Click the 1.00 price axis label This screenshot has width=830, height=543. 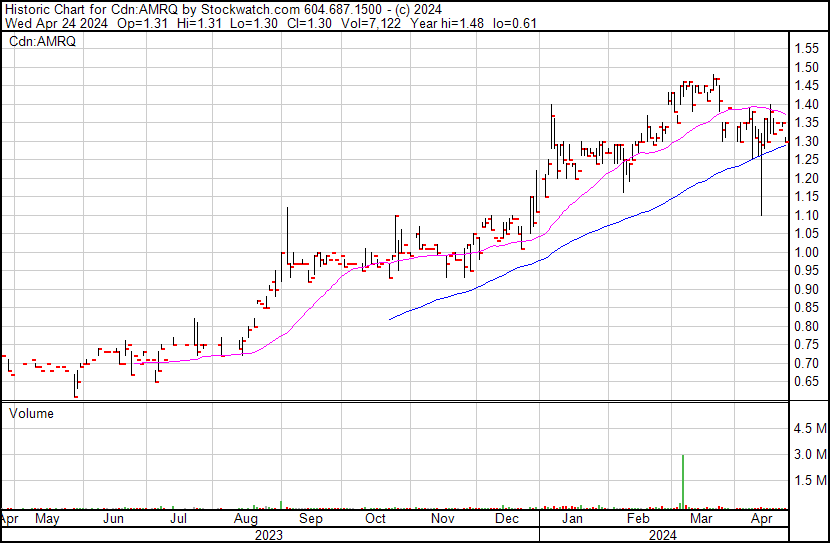click(807, 252)
